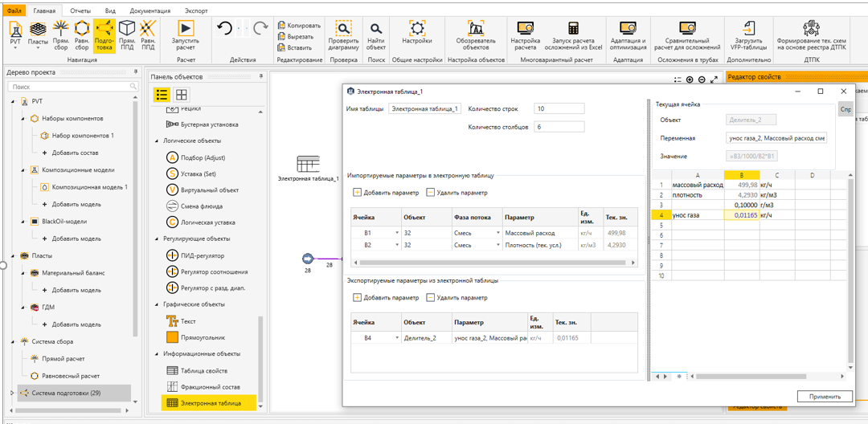Click the Загрузить VFP-таблицы icon
The height and width of the screenshot is (424, 868).
point(750,27)
